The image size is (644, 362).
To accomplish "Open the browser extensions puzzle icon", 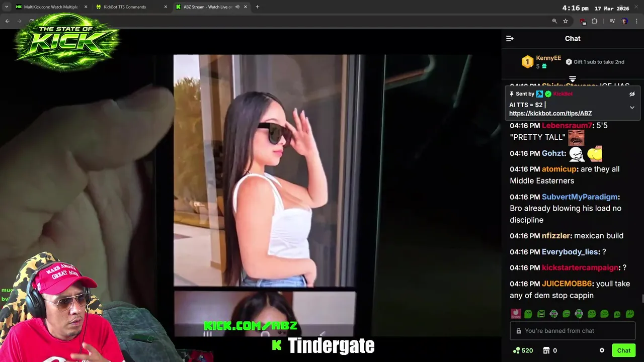I will click(595, 21).
